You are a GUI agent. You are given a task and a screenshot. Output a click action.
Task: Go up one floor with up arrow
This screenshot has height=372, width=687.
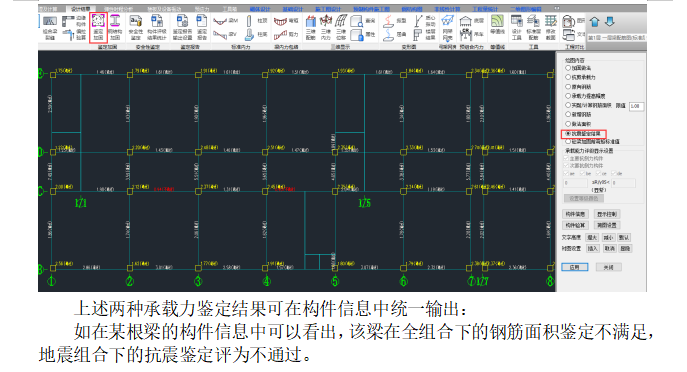pyautogui.click(x=595, y=21)
